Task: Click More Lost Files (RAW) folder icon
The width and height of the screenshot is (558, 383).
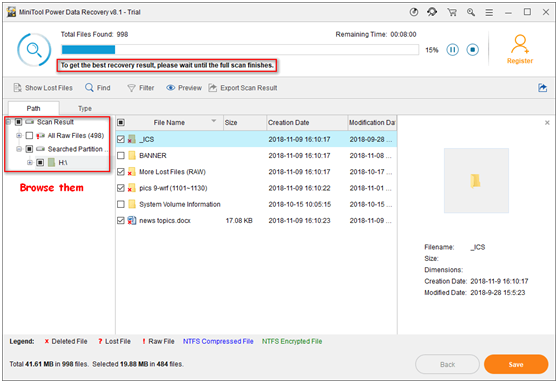Action: pos(132,172)
